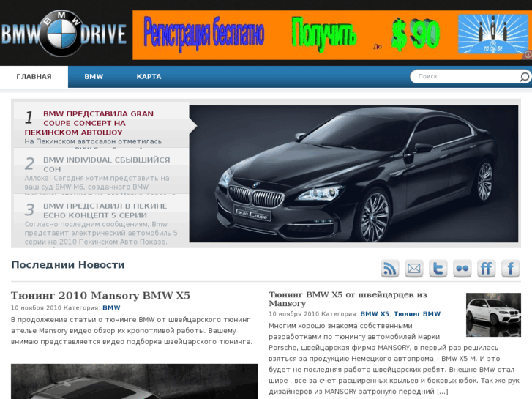Open the Facebook social icon

[x=511, y=269]
